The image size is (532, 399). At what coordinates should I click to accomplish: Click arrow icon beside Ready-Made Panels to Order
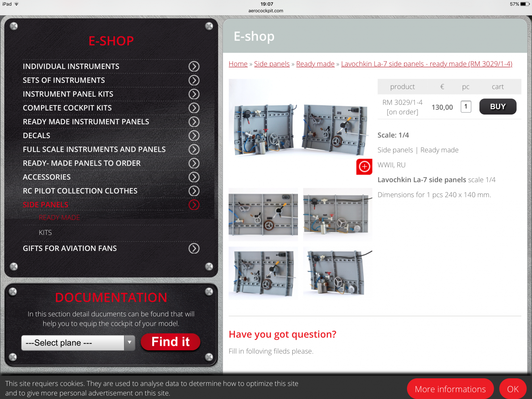[x=194, y=163]
